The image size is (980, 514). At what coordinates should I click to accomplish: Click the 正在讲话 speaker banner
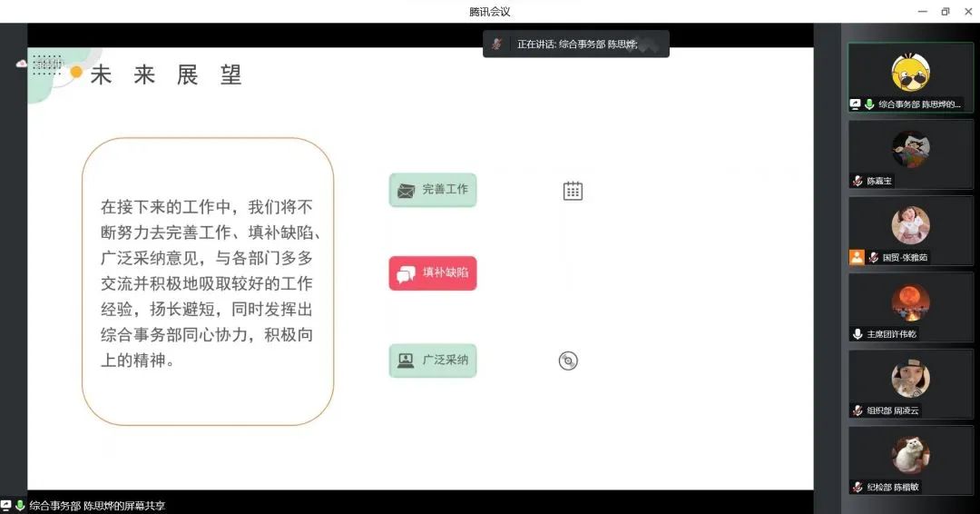(576, 44)
